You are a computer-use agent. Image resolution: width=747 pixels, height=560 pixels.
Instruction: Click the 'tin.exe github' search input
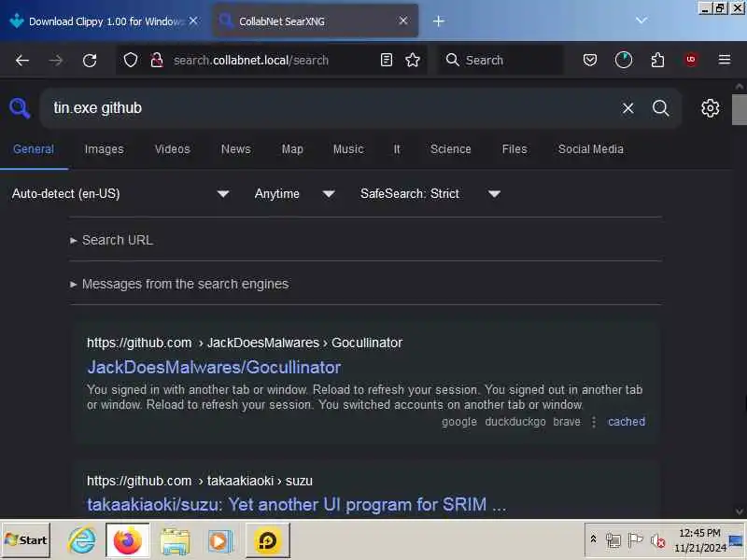click(x=329, y=108)
